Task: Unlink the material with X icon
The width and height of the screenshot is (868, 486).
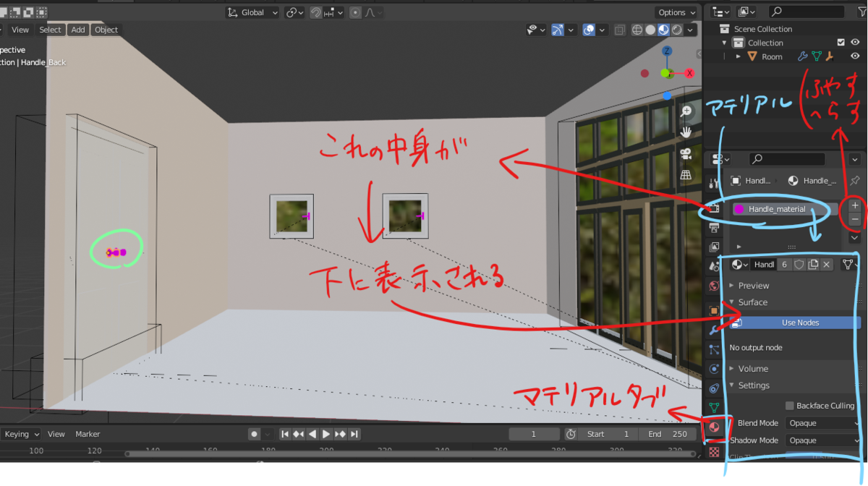Action: (827, 265)
